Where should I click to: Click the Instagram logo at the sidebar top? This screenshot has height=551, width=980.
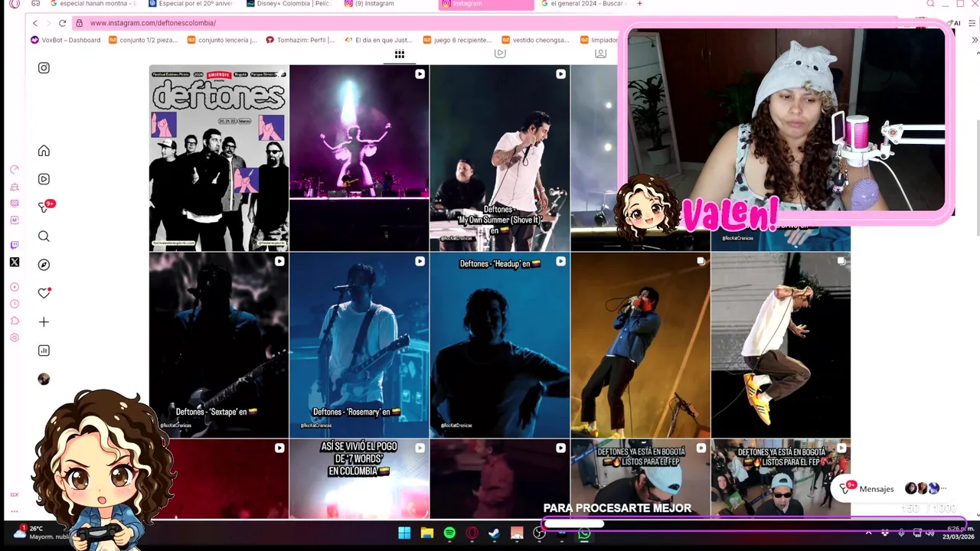(44, 68)
